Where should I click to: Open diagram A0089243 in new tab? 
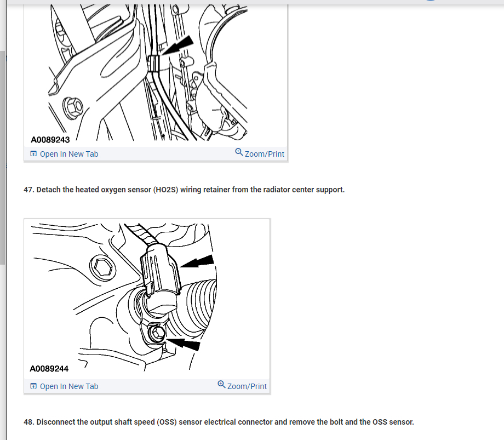click(64, 154)
